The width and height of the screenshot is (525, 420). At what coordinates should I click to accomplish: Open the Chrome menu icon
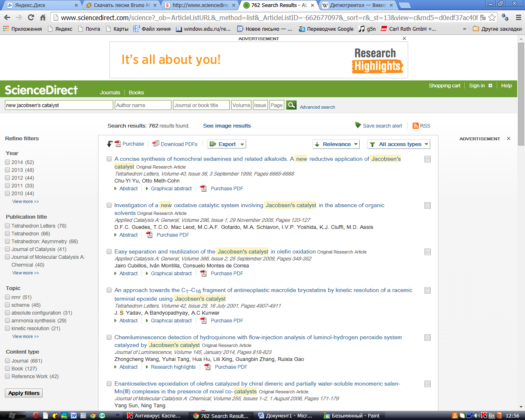pos(518,18)
